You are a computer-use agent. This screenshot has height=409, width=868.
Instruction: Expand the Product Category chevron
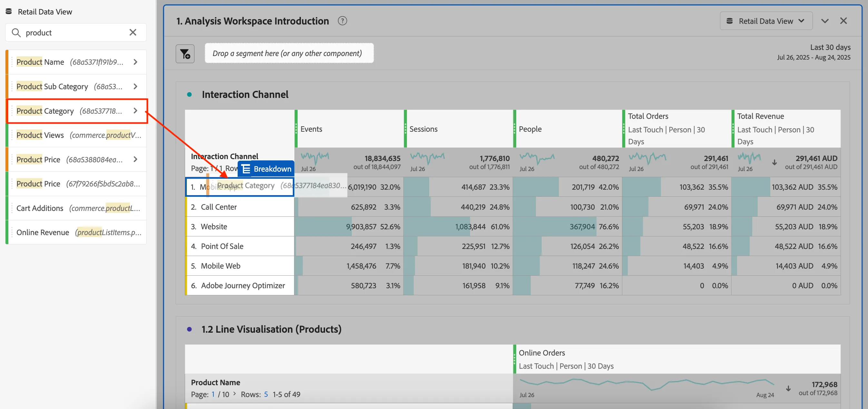[x=135, y=111]
